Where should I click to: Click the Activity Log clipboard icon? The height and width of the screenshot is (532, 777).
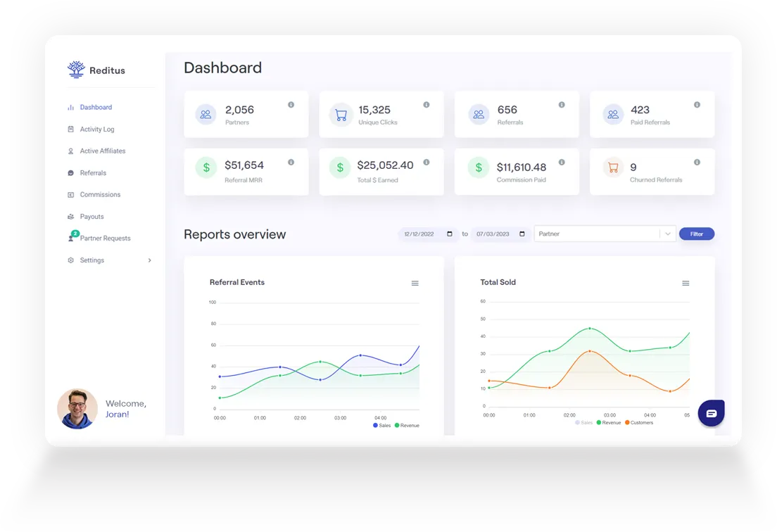(x=70, y=129)
